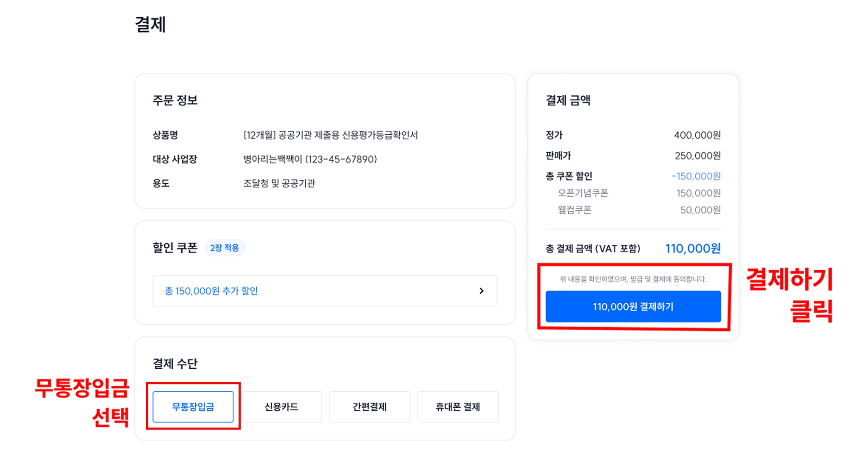Click the 결제 page title
The image size is (868, 467).
click(x=150, y=25)
